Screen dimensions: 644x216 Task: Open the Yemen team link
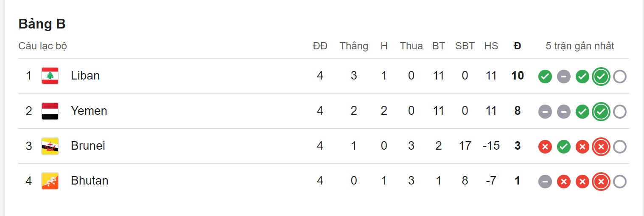point(89,111)
